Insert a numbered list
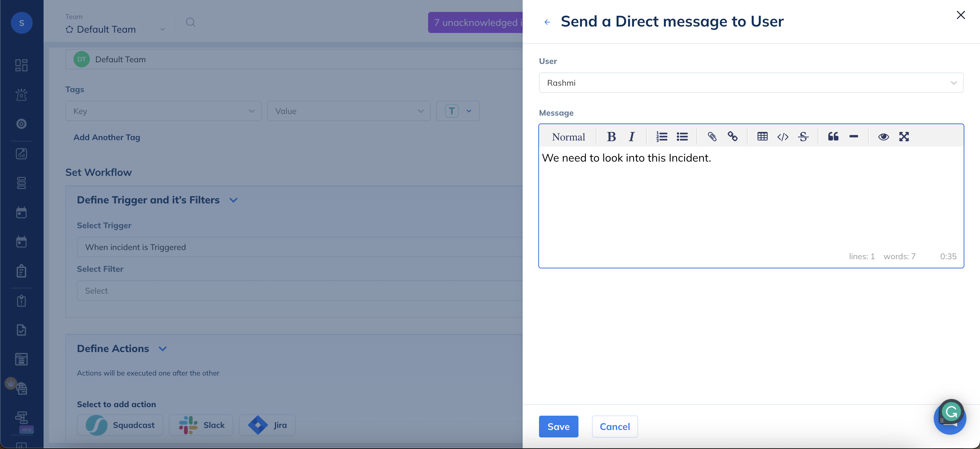 tap(661, 136)
